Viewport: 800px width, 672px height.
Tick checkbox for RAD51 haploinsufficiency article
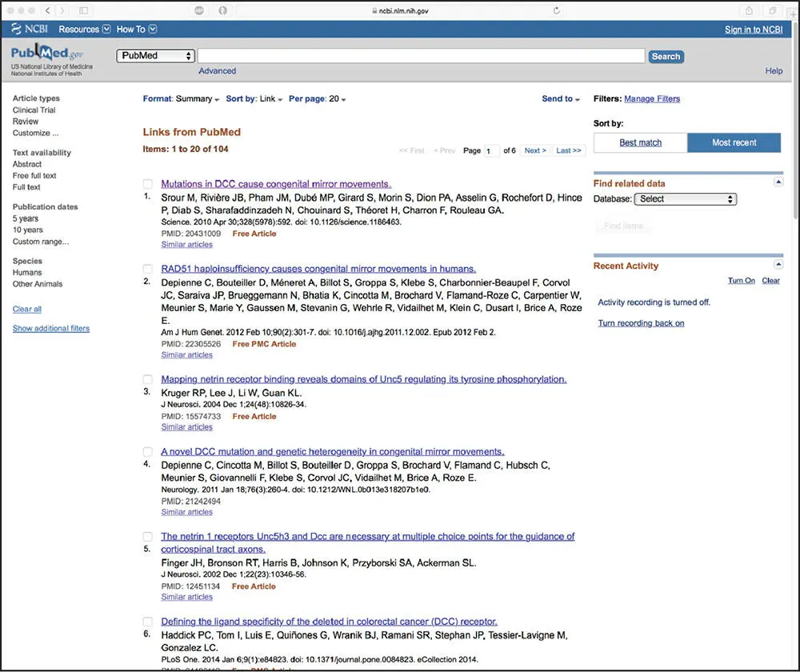pyautogui.click(x=148, y=269)
